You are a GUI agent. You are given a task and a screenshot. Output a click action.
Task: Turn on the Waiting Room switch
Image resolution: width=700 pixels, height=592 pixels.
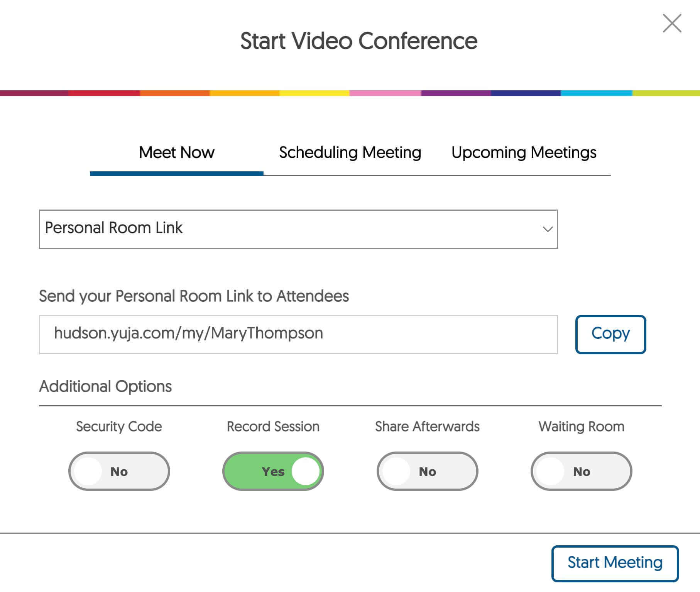click(x=582, y=471)
